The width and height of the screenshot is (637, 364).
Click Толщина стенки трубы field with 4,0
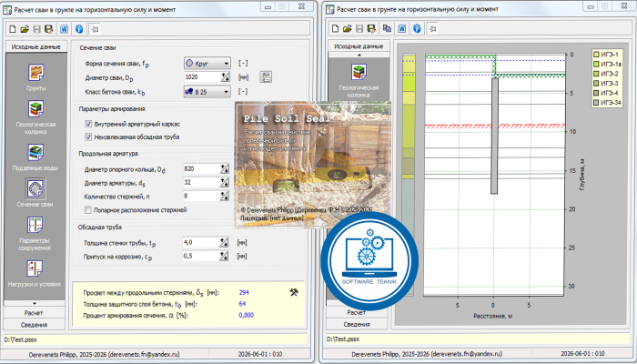pyautogui.click(x=201, y=243)
